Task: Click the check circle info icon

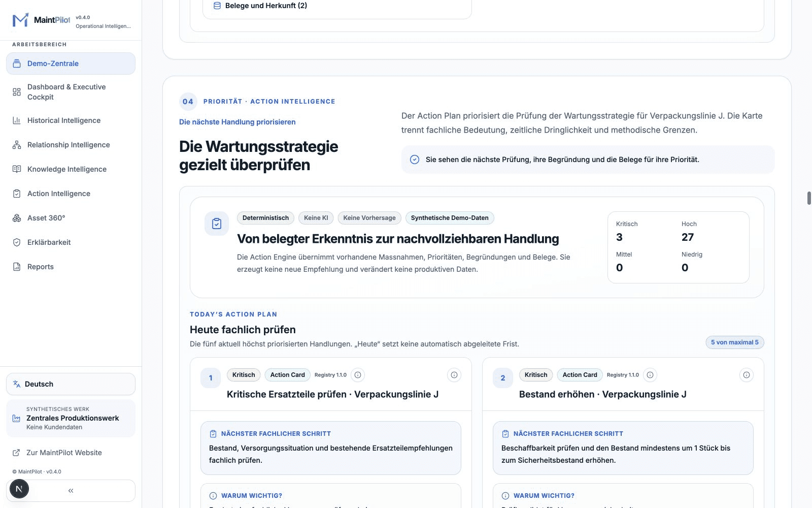Action: (415, 160)
